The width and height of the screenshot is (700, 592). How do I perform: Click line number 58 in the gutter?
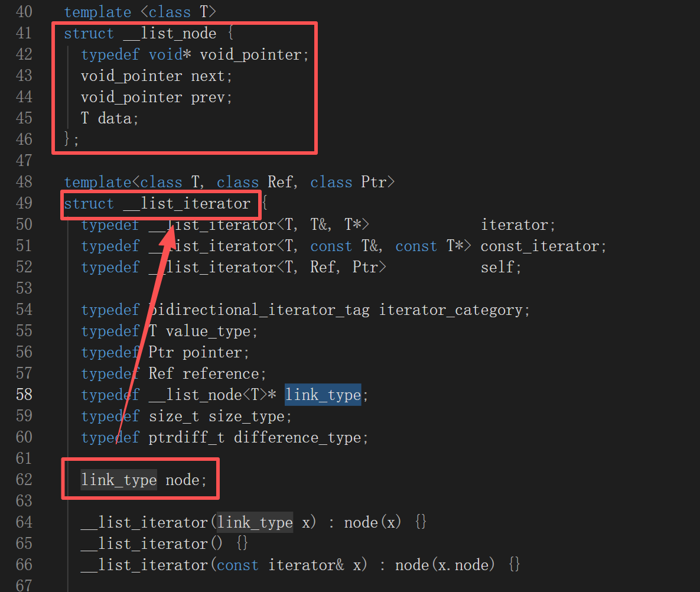pyautogui.click(x=24, y=395)
